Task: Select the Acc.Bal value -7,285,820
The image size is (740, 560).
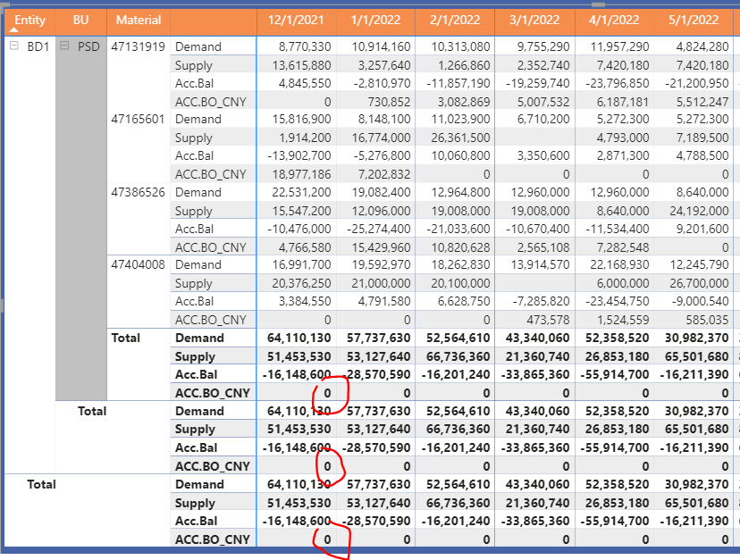Action: point(542,301)
